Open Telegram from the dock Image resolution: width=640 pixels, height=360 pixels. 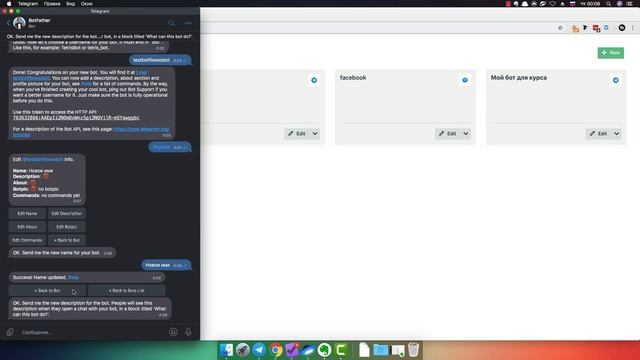[259, 350]
